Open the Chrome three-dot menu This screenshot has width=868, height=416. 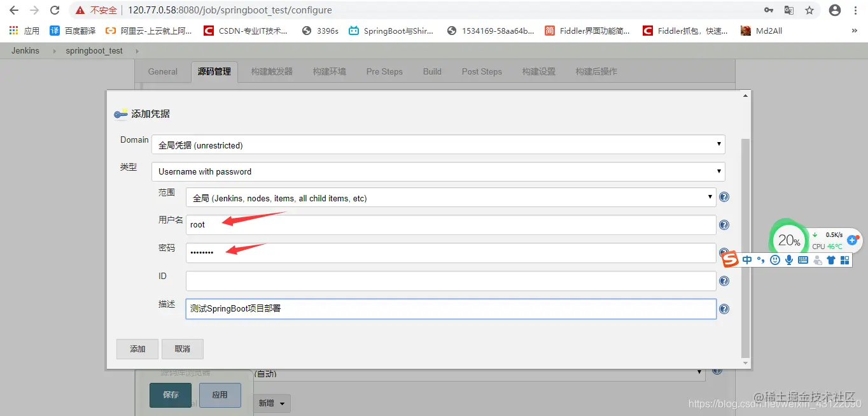click(x=855, y=10)
